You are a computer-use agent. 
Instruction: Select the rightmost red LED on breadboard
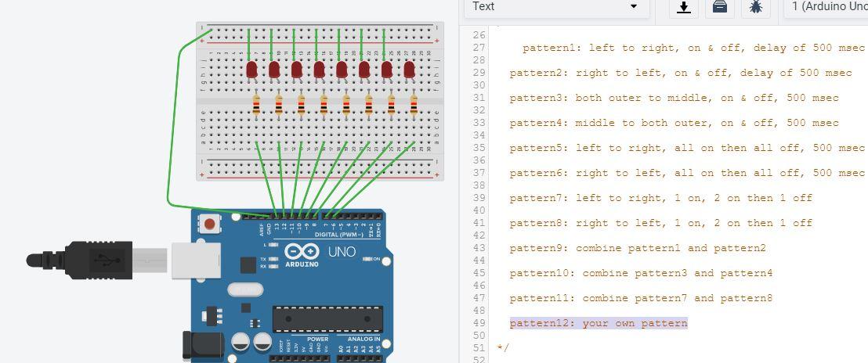[x=409, y=70]
